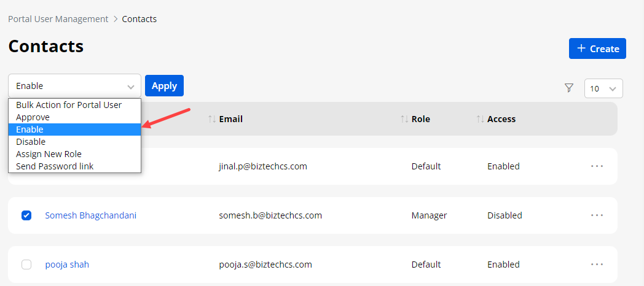Pick Send Password link option
This screenshot has height=286, width=644.
click(x=55, y=166)
